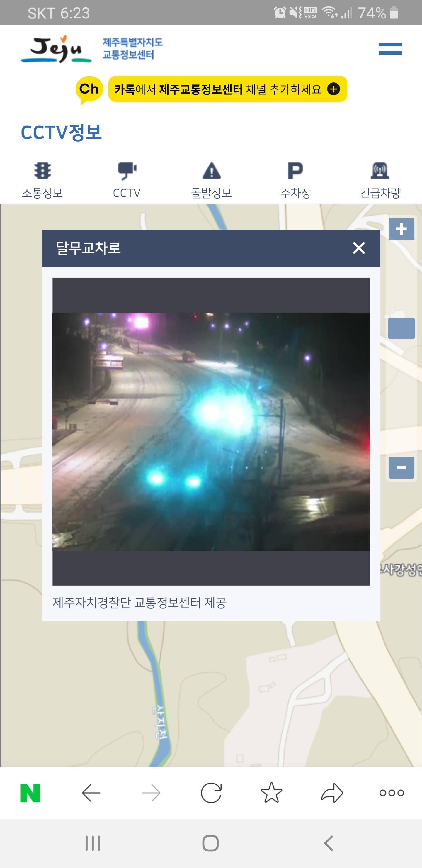Click the CCTV video feed image
The image size is (422, 868).
click(211, 431)
